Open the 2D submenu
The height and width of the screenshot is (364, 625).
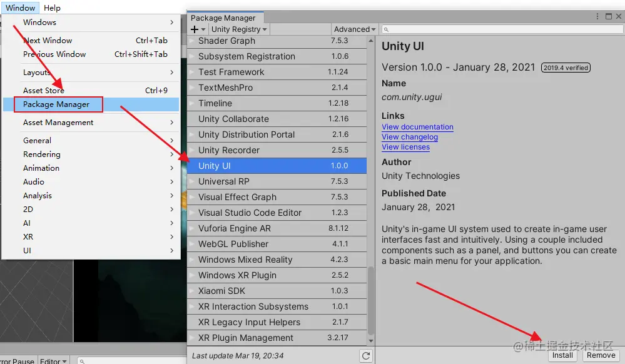91,210
